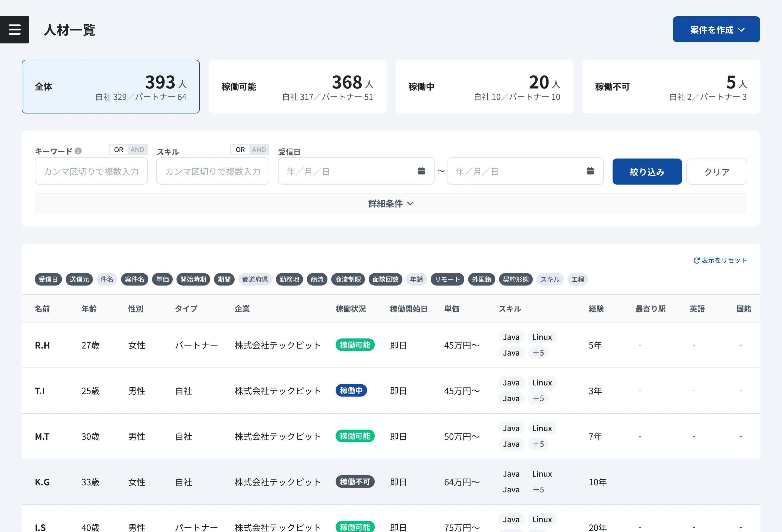Switch keyword search to AND

click(137, 150)
